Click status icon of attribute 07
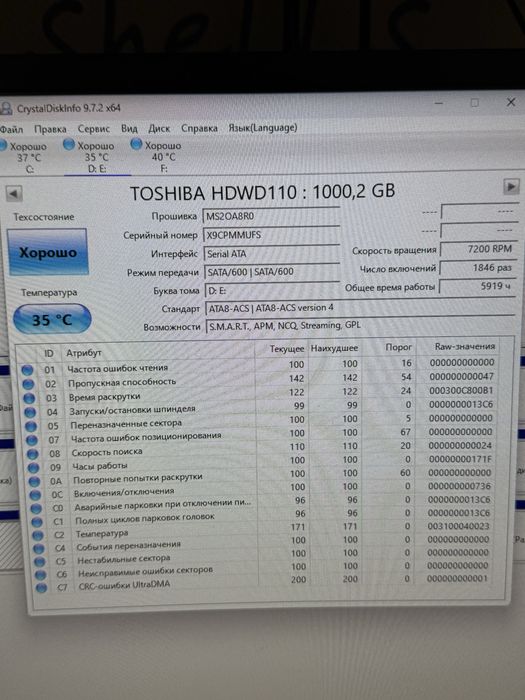Image resolution: width=525 pixels, height=700 pixels. (x=32, y=440)
